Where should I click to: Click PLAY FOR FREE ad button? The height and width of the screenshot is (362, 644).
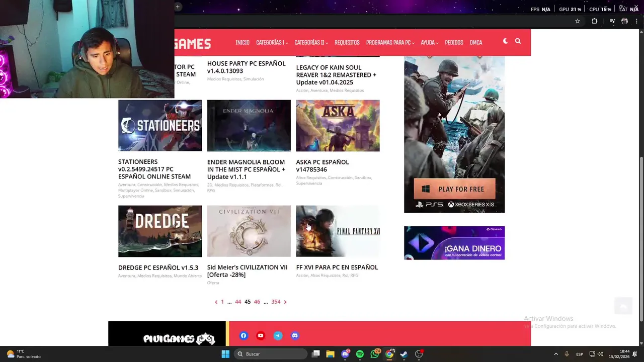click(x=455, y=189)
